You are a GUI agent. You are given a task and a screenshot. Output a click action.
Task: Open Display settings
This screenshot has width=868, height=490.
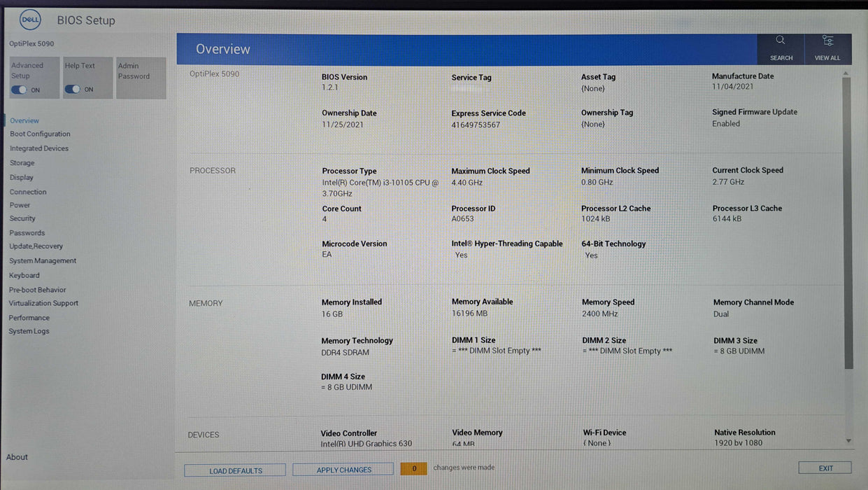tap(21, 177)
